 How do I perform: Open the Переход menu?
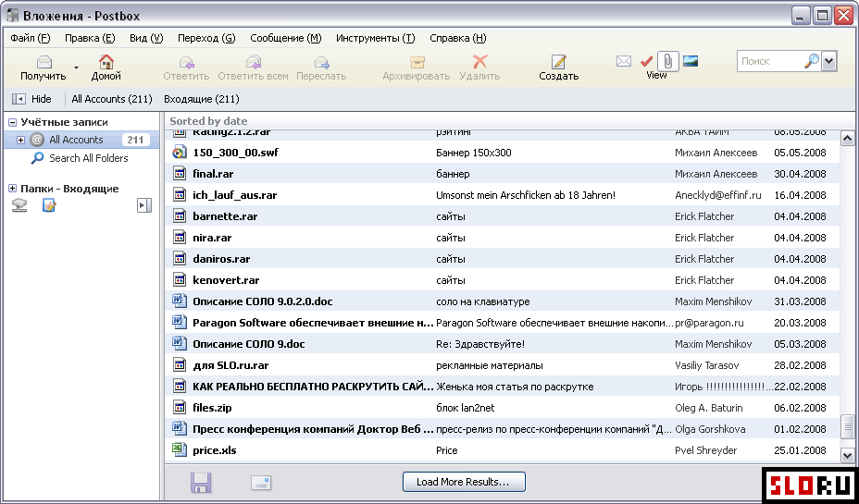click(206, 38)
